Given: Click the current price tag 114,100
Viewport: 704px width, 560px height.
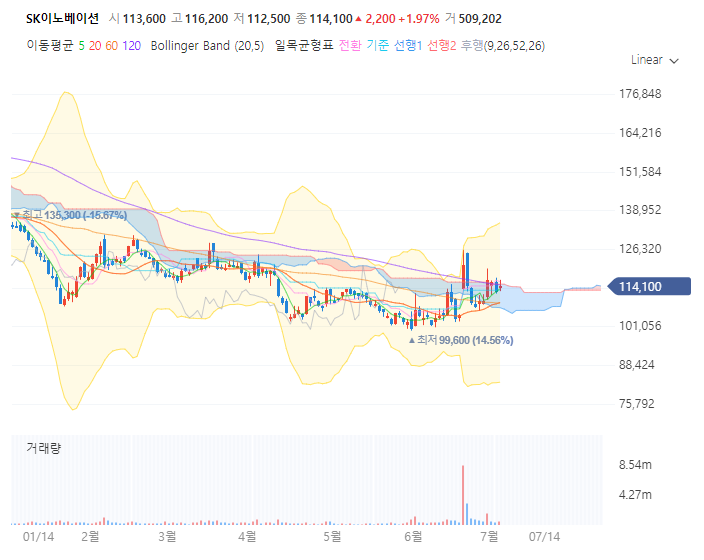Looking at the screenshot, I should pos(649,287).
